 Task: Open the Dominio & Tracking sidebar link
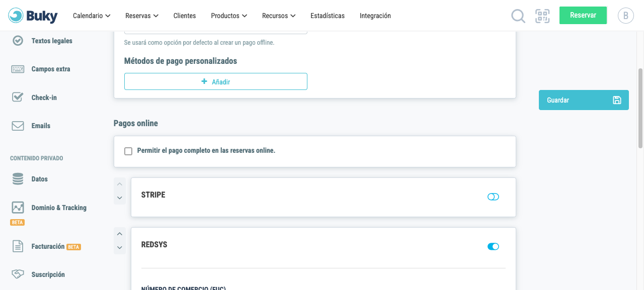click(59, 208)
